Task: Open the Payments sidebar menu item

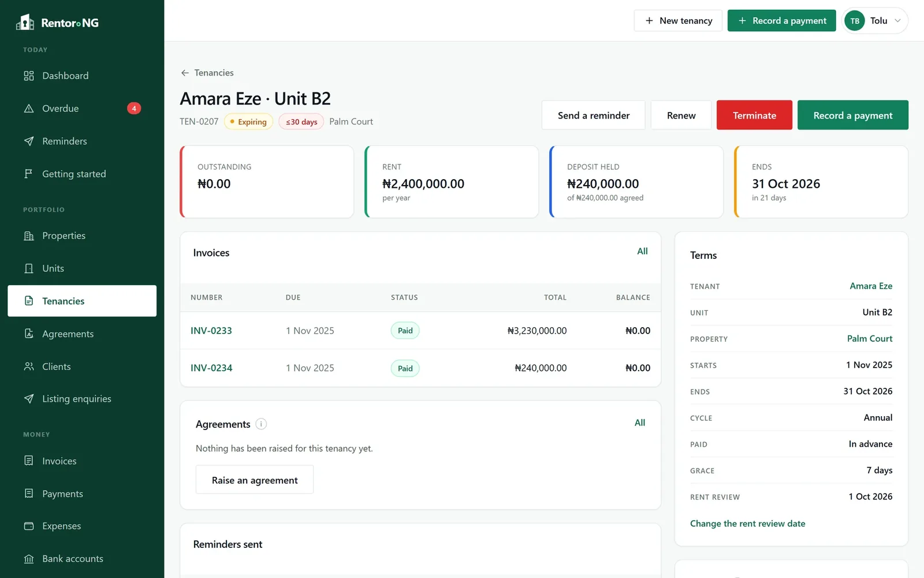Action: click(82, 494)
